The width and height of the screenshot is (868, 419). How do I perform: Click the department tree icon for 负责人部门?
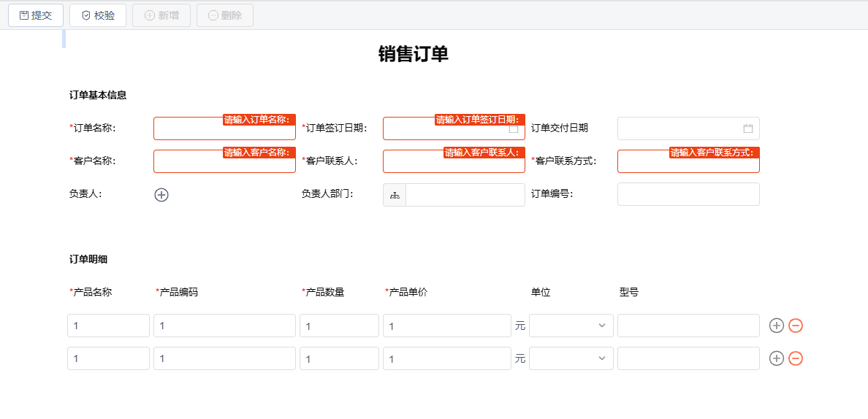[395, 195]
